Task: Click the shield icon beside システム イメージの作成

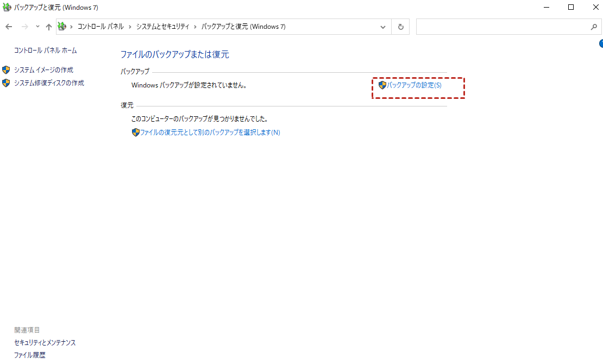Action: click(x=6, y=70)
